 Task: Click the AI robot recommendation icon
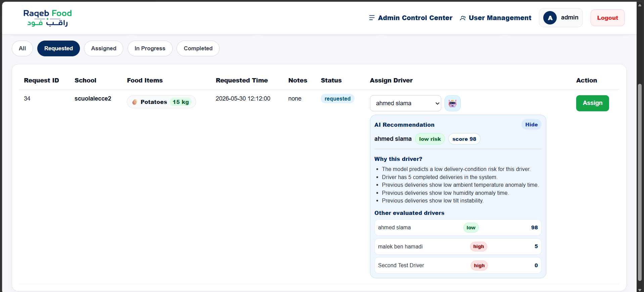(x=452, y=103)
